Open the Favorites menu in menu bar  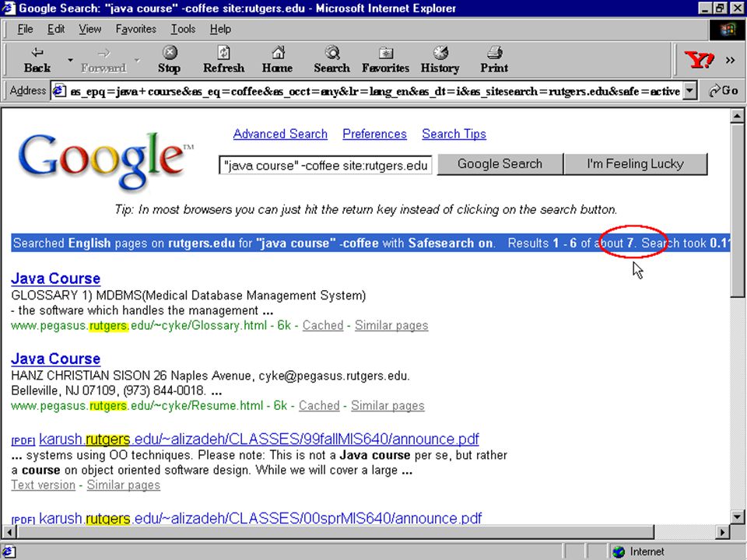(x=135, y=29)
